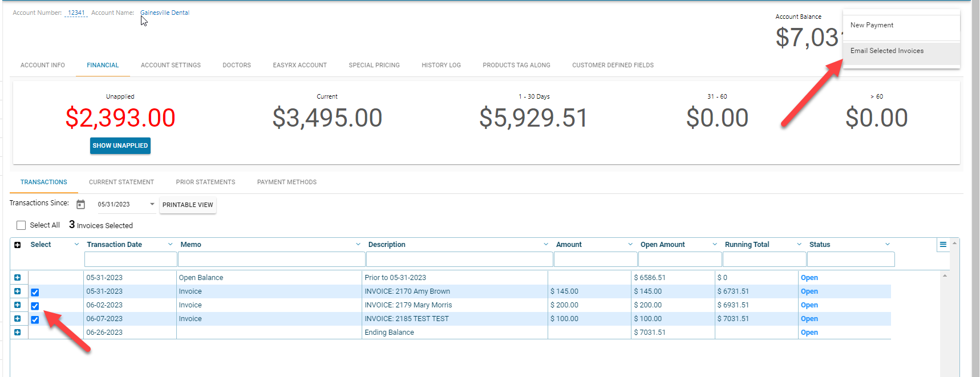This screenshot has height=377, width=980.
Task: Click the Show Unapplied button
Action: pyautogui.click(x=120, y=146)
